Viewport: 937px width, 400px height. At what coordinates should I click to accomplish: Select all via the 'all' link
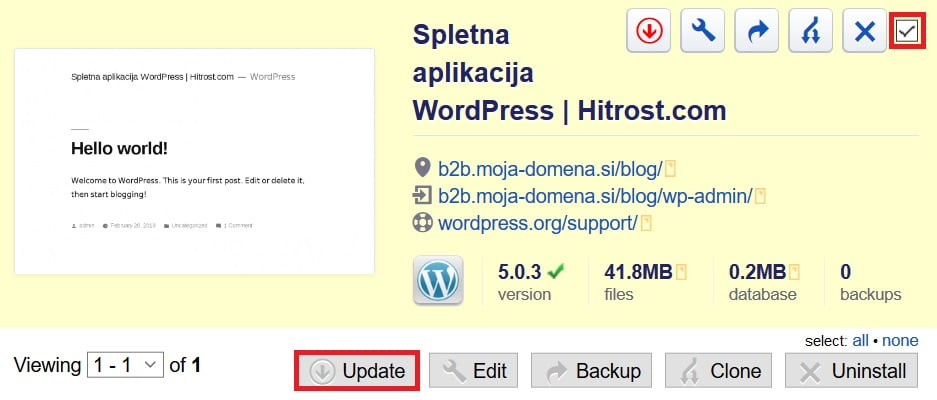[x=861, y=341]
